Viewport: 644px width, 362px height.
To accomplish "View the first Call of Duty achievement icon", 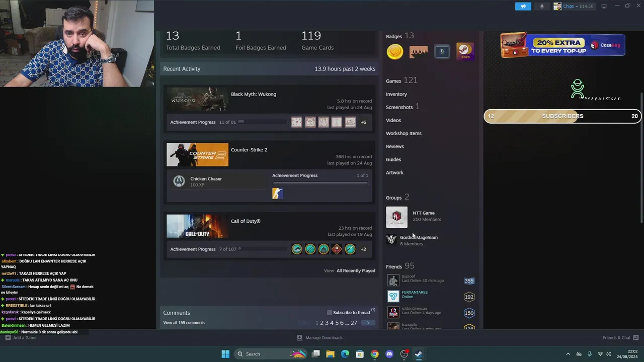I will 297,249.
